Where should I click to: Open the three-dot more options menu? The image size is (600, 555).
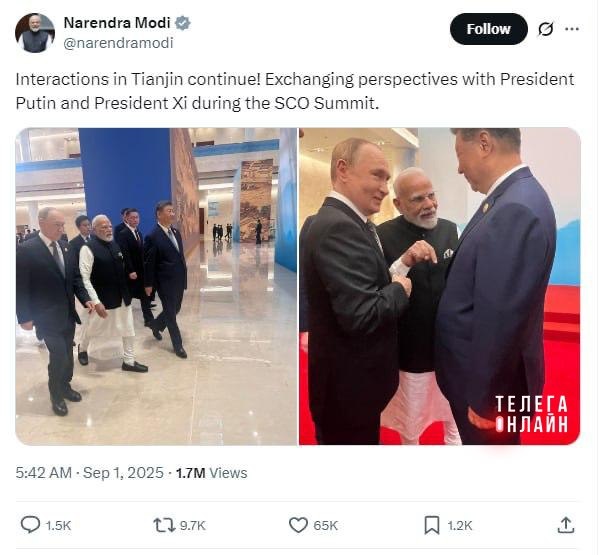click(x=572, y=29)
